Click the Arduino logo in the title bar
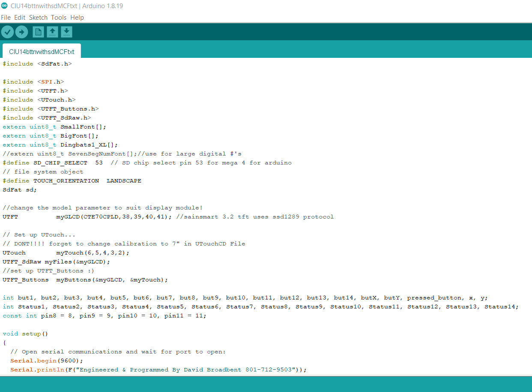The width and height of the screenshot is (532, 392). click(x=4, y=6)
